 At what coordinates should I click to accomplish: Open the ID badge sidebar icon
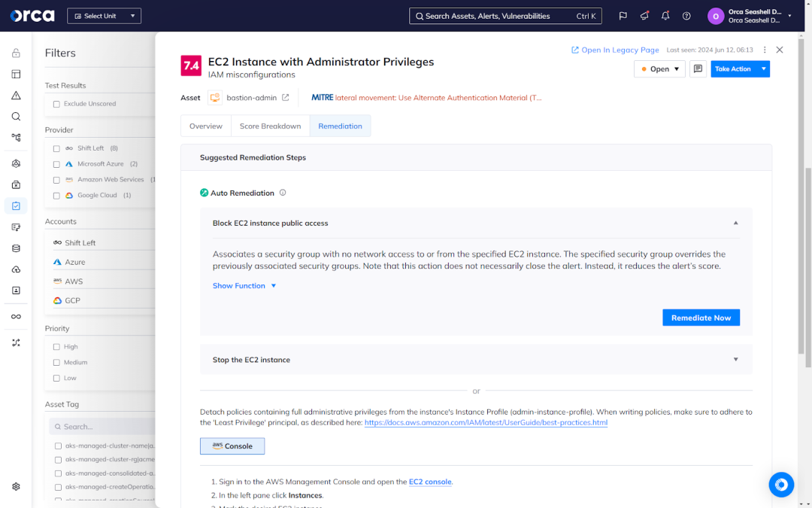tap(16, 291)
